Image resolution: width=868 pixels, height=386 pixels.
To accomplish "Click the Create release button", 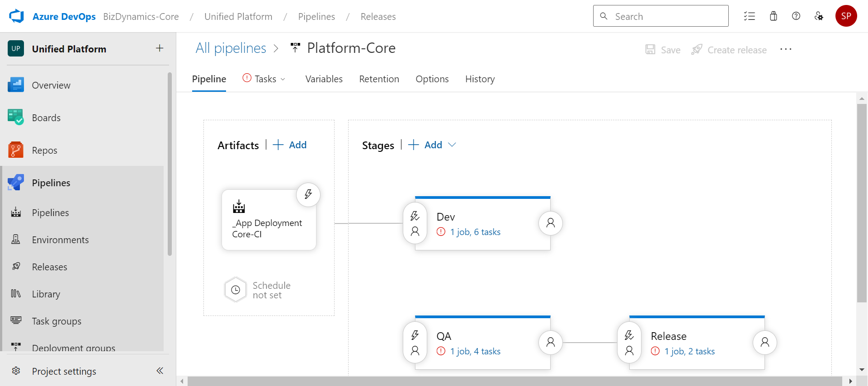I will tap(729, 50).
